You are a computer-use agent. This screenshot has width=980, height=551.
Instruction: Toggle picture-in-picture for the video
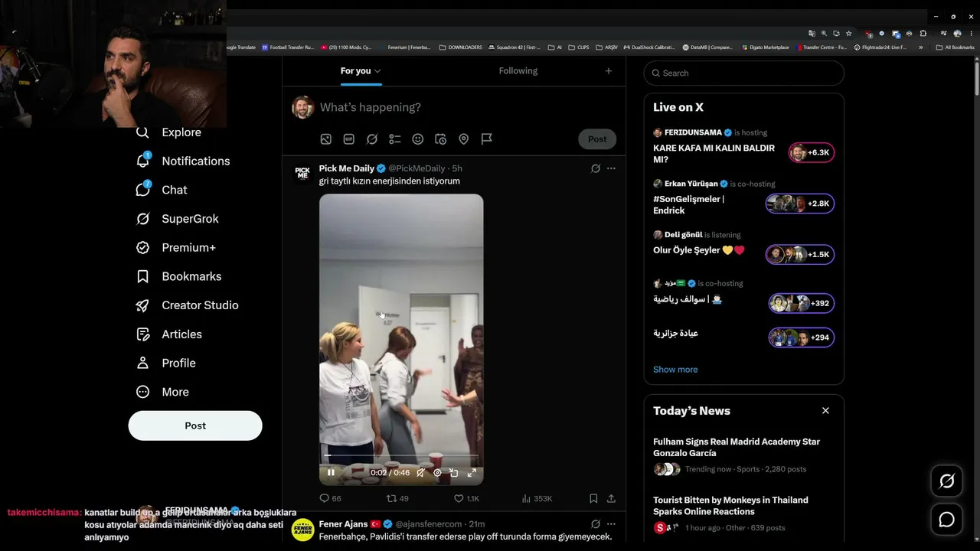pos(454,473)
